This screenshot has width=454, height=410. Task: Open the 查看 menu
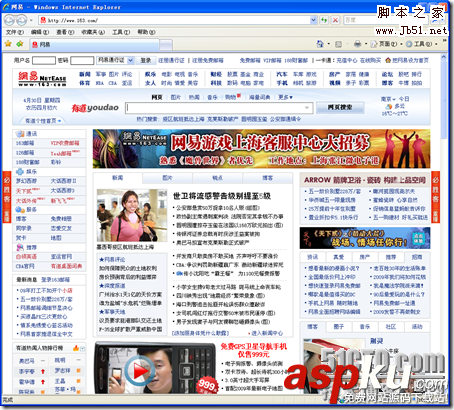pos(65,32)
